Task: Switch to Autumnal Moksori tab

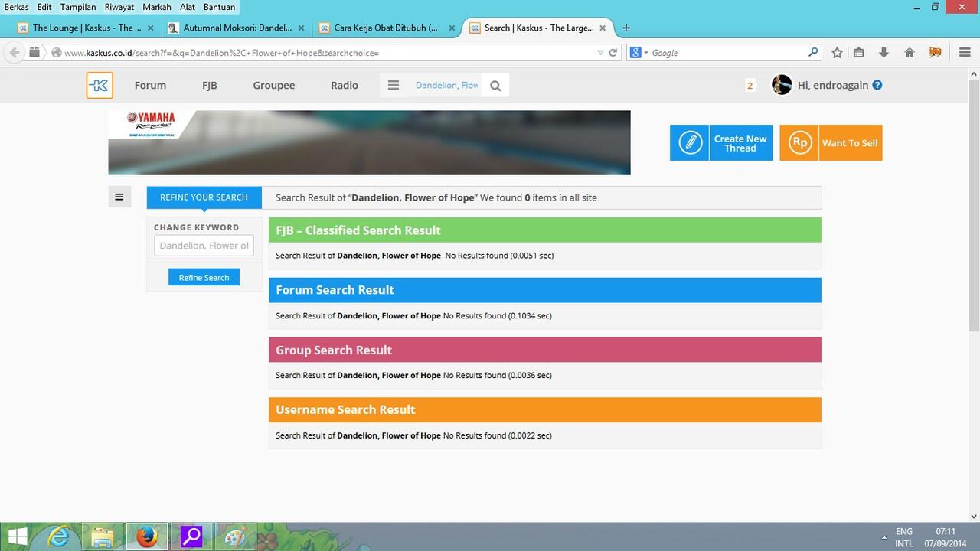Action: [237, 28]
